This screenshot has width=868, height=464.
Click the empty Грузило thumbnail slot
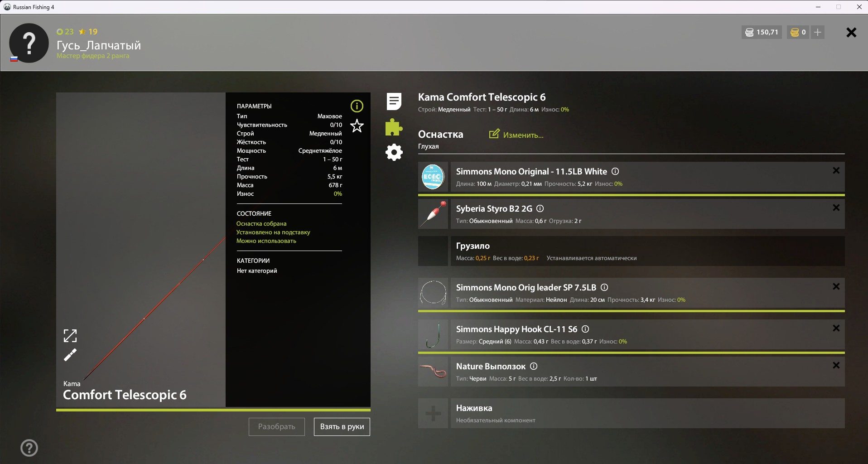[x=433, y=251]
